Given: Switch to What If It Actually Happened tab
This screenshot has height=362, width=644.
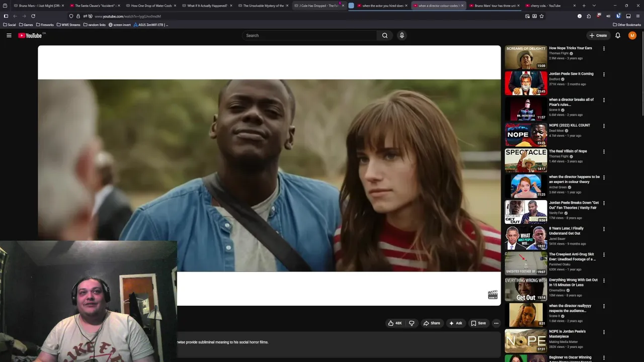Looking at the screenshot, I should [x=207, y=6].
